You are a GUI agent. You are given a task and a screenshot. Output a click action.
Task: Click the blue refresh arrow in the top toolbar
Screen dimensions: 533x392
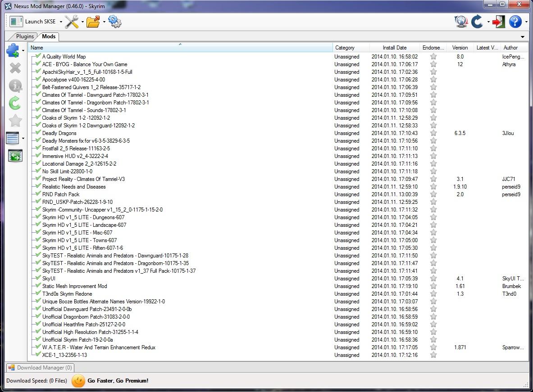pos(477,22)
